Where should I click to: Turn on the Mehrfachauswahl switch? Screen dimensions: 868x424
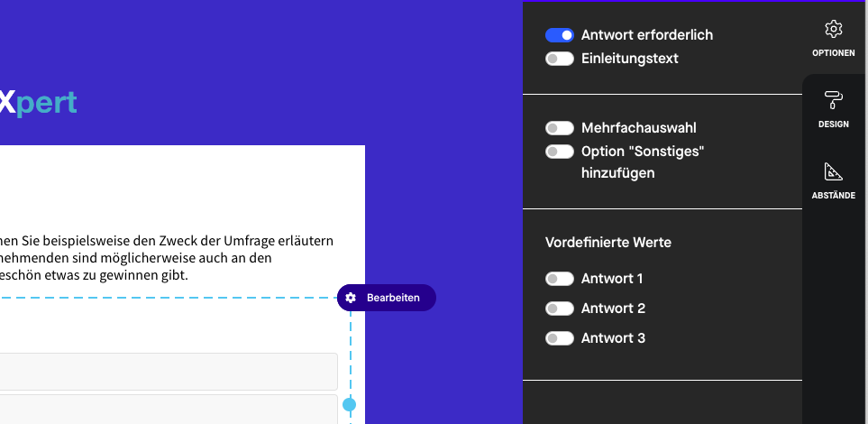pyautogui.click(x=560, y=128)
